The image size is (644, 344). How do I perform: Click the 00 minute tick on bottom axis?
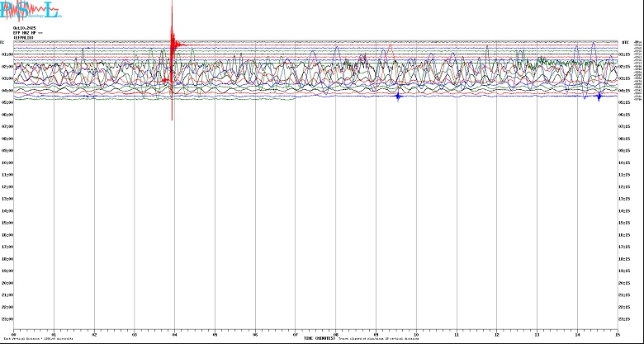point(14,334)
